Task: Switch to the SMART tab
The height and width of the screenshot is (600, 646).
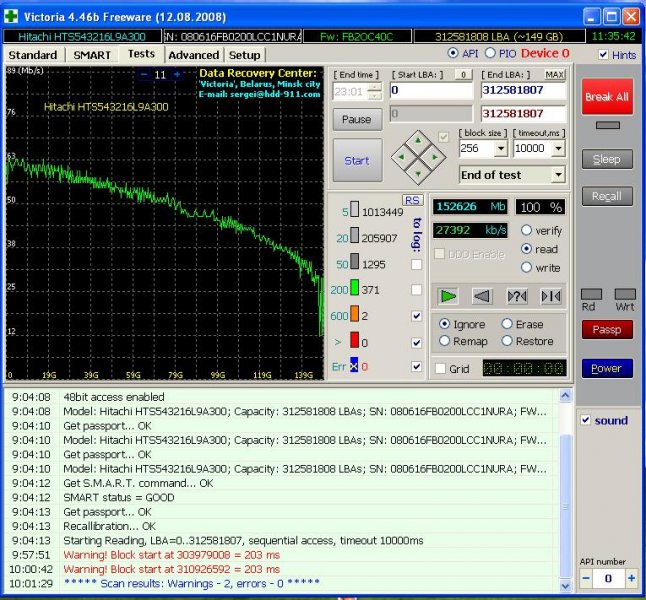Action: point(92,55)
